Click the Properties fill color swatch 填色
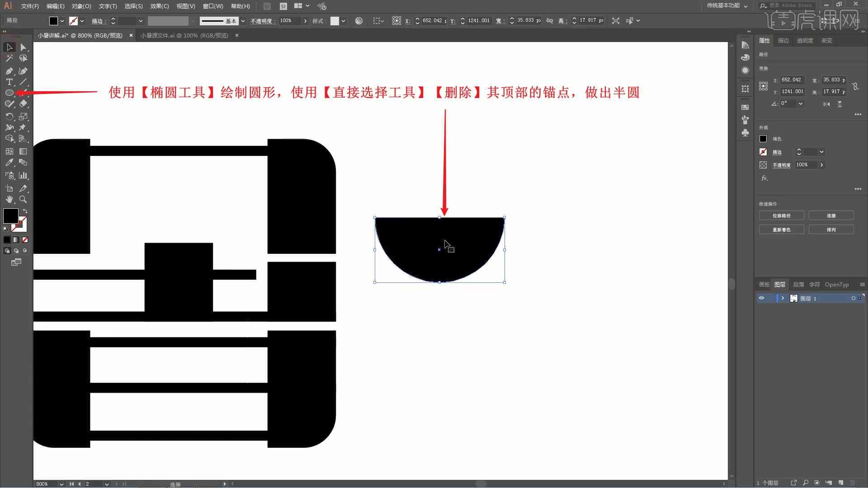This screenshot has width=868, height=488. (x=763, y=139)
